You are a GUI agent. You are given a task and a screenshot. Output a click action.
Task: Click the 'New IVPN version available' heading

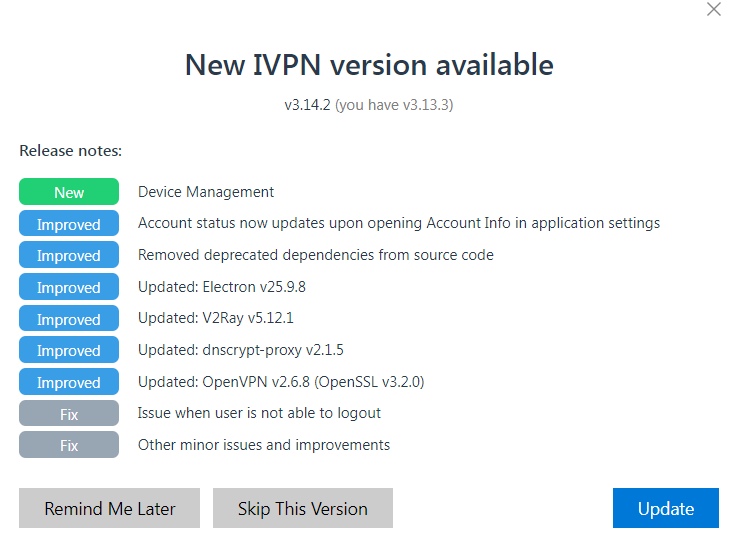[x=369, y=65]
